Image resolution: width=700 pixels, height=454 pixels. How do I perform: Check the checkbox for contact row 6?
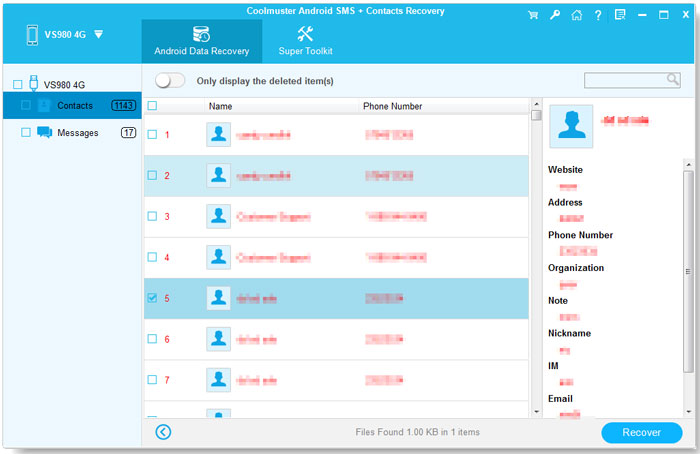coord(152,338)
